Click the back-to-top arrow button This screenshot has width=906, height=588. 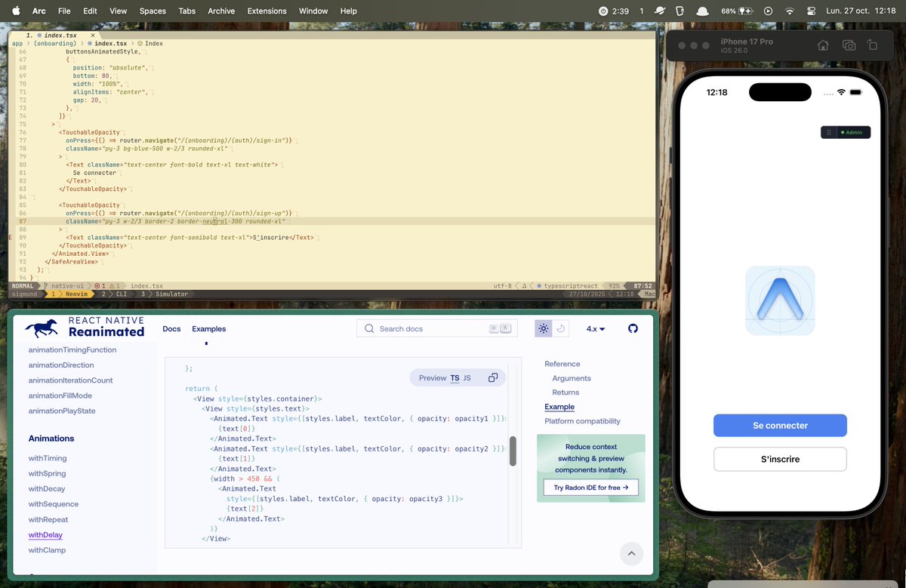631,554
